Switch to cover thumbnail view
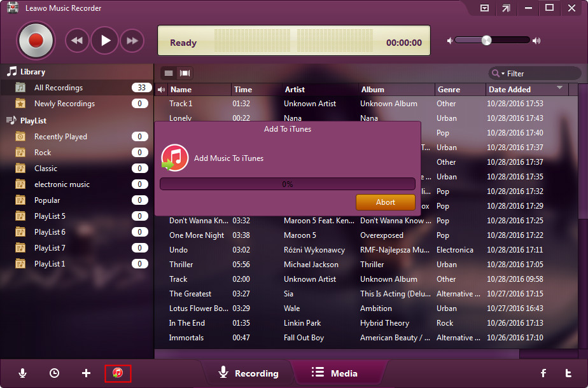 tap(185, 73)
